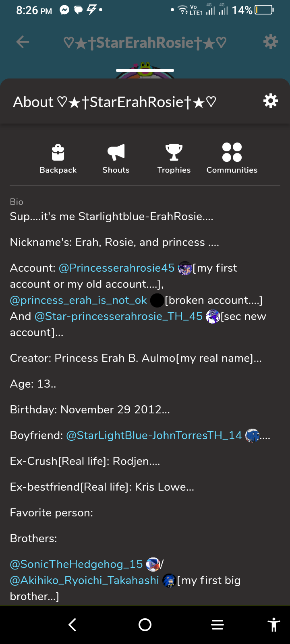
Task: Open boyfriend @StarLightBlue-JohnTorresTH_14 profile
Action: point(154,436)
